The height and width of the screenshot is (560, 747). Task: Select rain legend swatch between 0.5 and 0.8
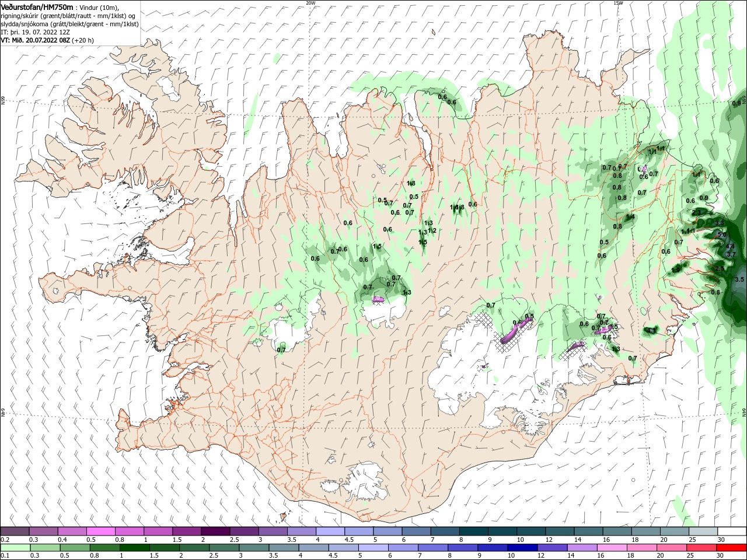(75, 548)
